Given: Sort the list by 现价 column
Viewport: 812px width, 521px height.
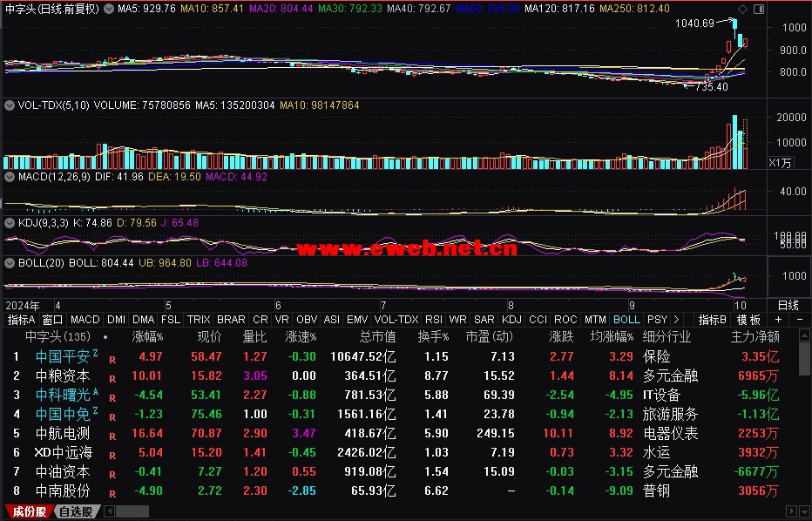Looking at the screenshot, I should click(209, 337).
